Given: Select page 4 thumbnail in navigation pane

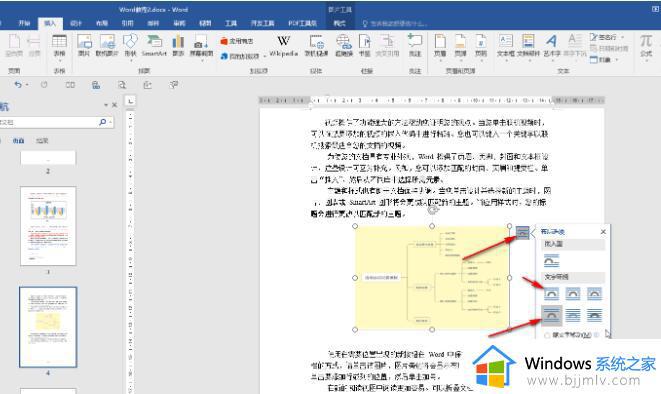Looking at the screenshot, I should [x=48, y=327].
